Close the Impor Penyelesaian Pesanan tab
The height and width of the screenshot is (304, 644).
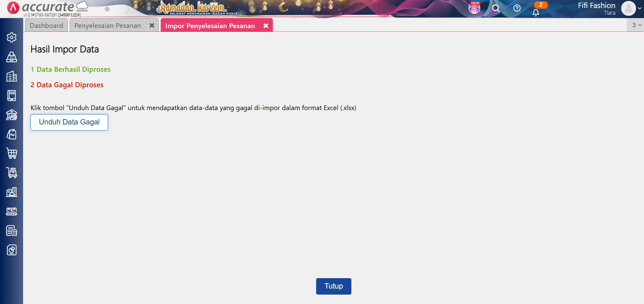point(266,26)
